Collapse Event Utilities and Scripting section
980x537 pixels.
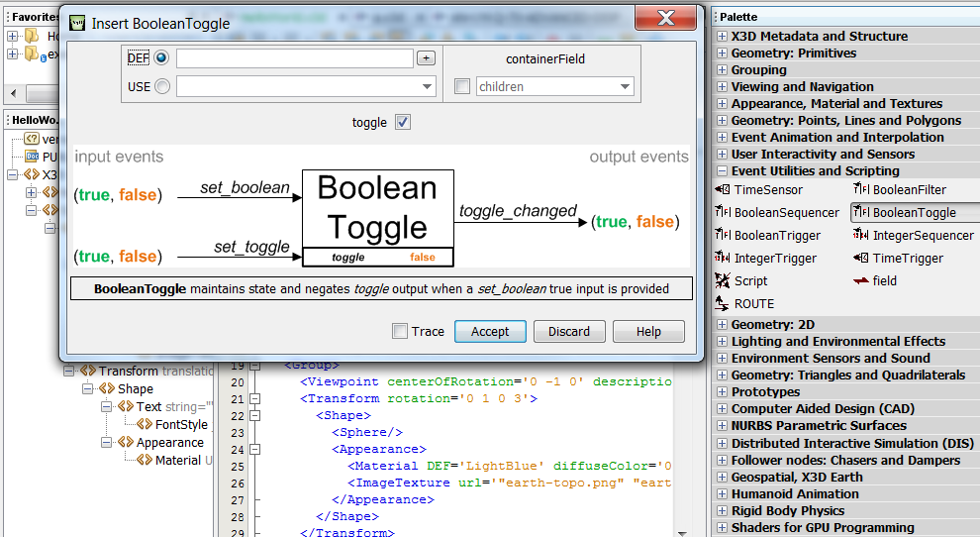pyautogui.click(x=722, y=171)
